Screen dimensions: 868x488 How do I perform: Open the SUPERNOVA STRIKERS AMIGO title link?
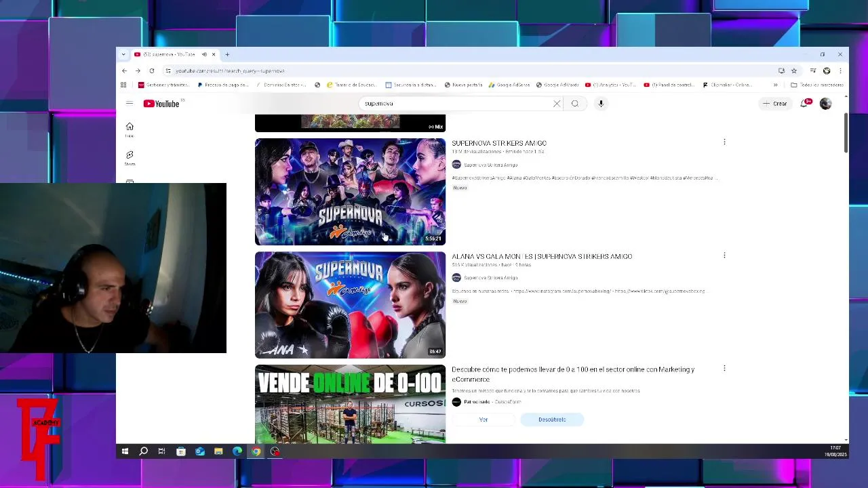(x=499, y=143)
